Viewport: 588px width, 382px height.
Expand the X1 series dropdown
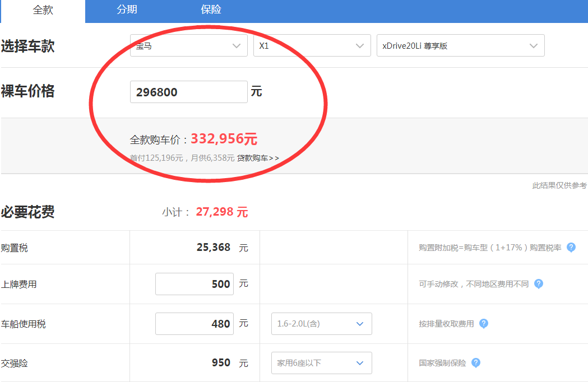pos(312,46)
